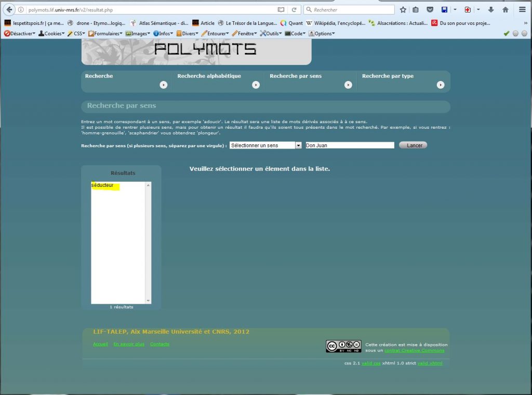Go to the browser home page icon
Viewport: 532px width, 395px height.
click(505, 10)
